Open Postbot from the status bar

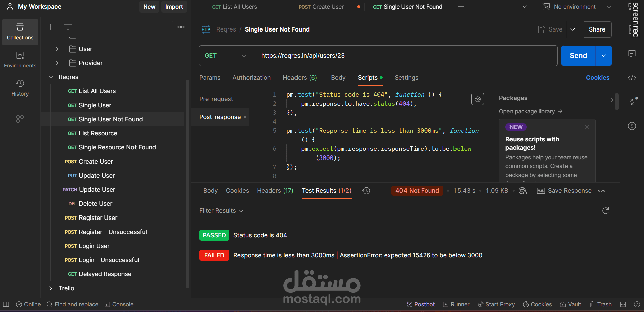click(420, 304)
